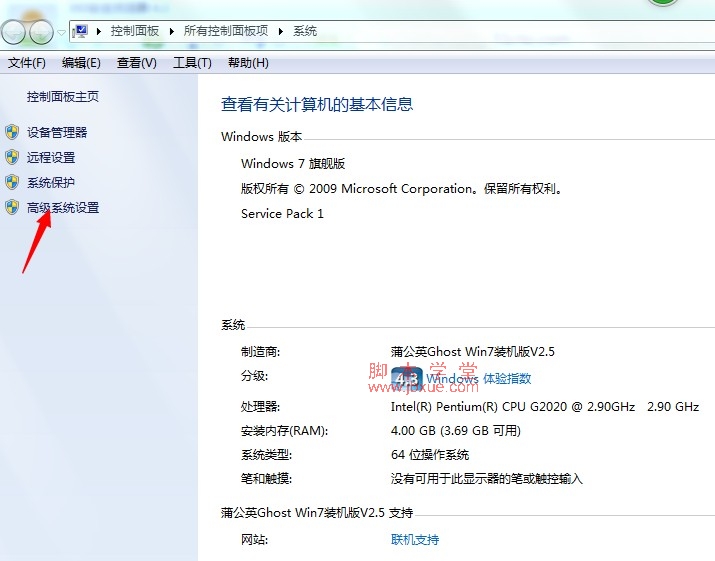Open the 文件(F) menu
Viewport: 715px width, 561px height.
26,62
